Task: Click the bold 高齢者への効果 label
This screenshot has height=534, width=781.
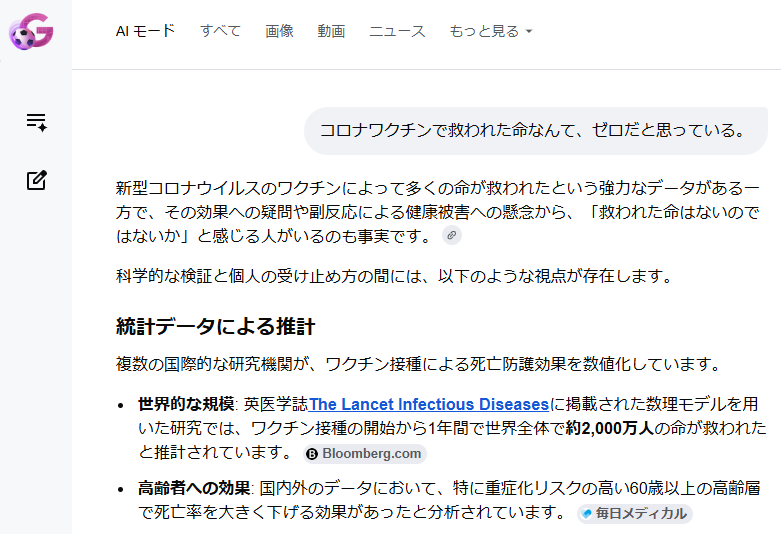Action: pos(194,488)
